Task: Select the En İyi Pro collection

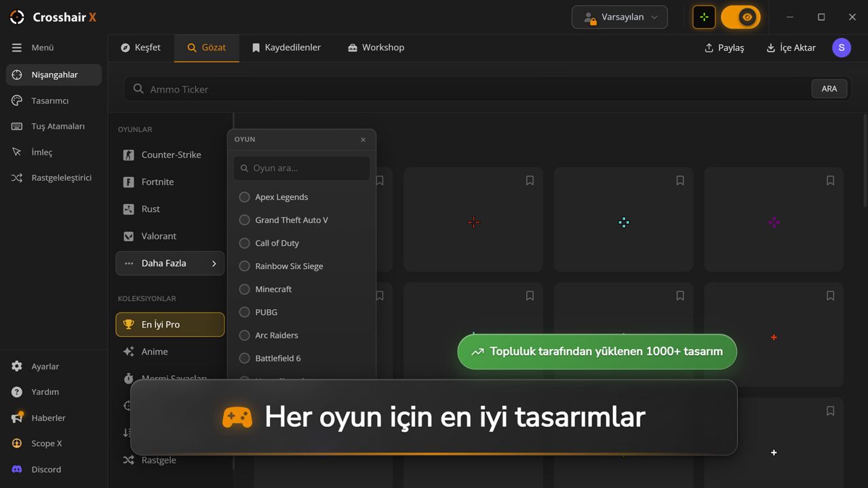Action: pos(170,324)
